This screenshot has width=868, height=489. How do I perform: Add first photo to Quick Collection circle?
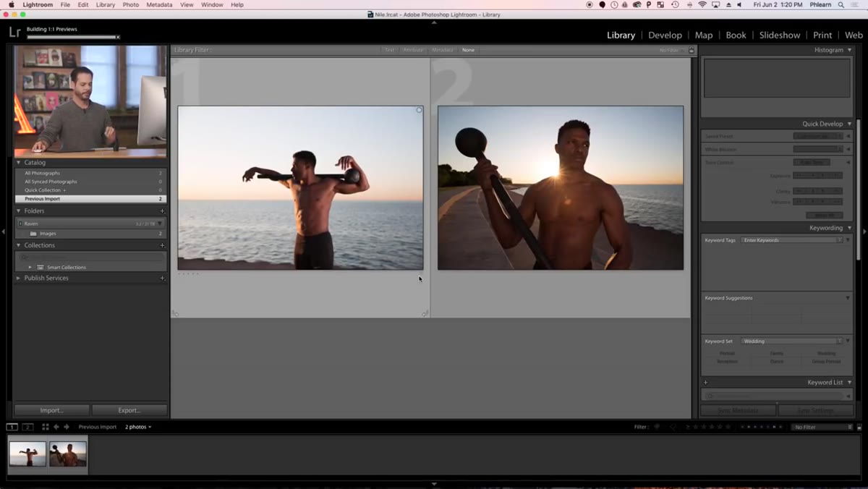[419, 110]
